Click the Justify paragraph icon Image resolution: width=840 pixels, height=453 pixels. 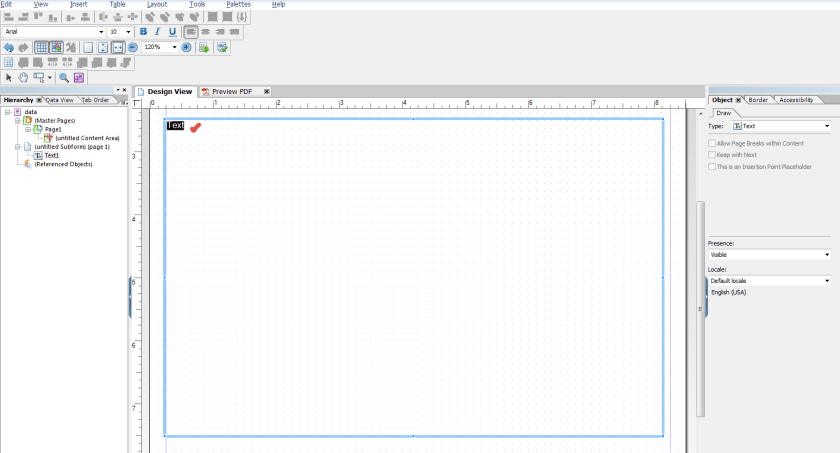[234, 32]
